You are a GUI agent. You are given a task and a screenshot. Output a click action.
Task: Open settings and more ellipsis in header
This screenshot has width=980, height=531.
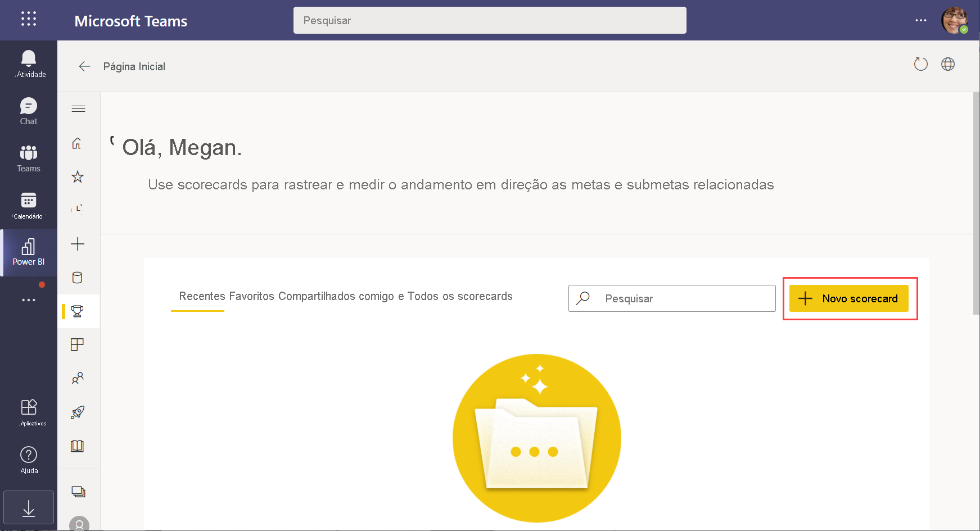click(921, 20)
